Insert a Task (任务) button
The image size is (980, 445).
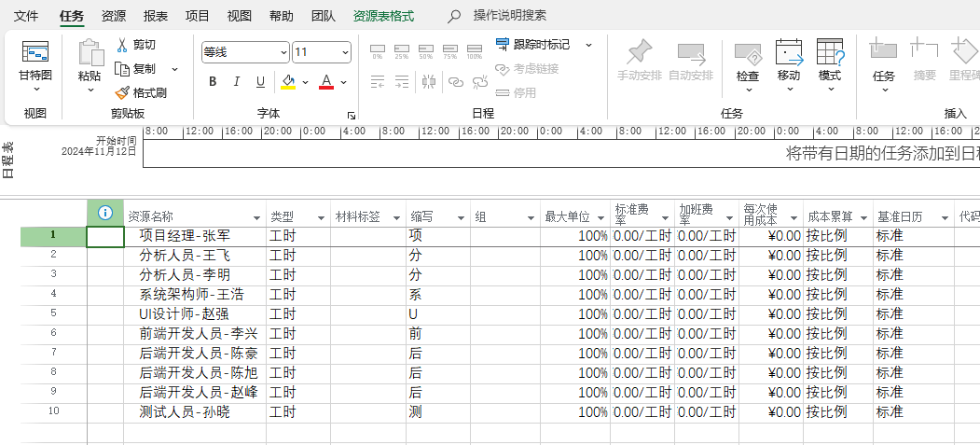pyautogui.click(x=884, y=65)
